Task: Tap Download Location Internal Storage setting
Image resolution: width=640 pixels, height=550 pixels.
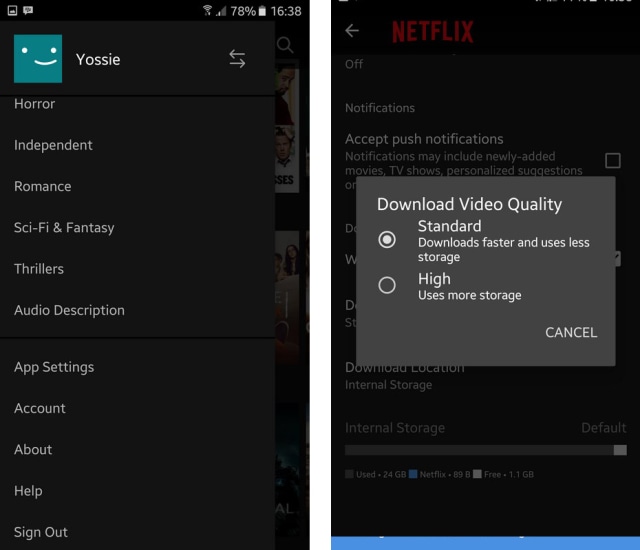Action: (x=404, y=376)
